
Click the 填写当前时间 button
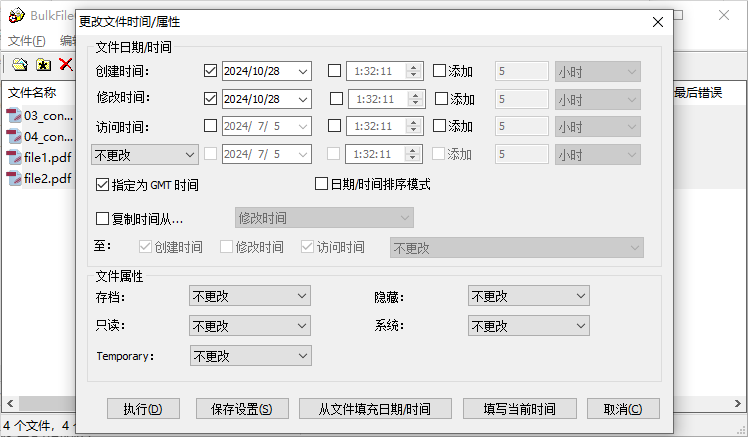tap(520, 409)
